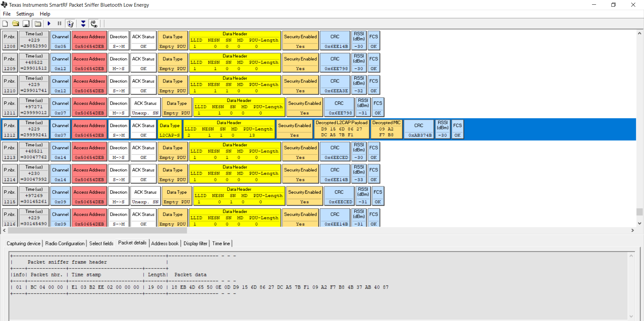Screen dimensions: 644x321
Task: Click down arrow of packet list scrollbar
Action: click(640, 223)
